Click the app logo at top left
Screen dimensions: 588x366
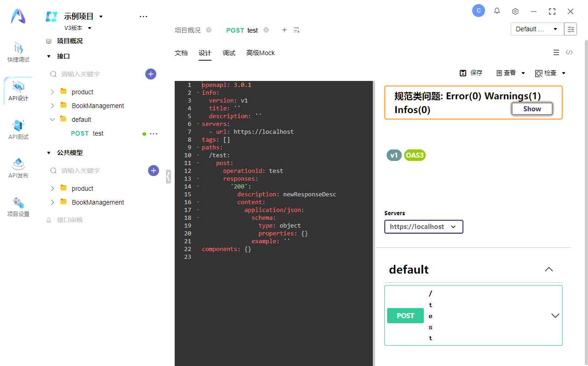[18, 16]
